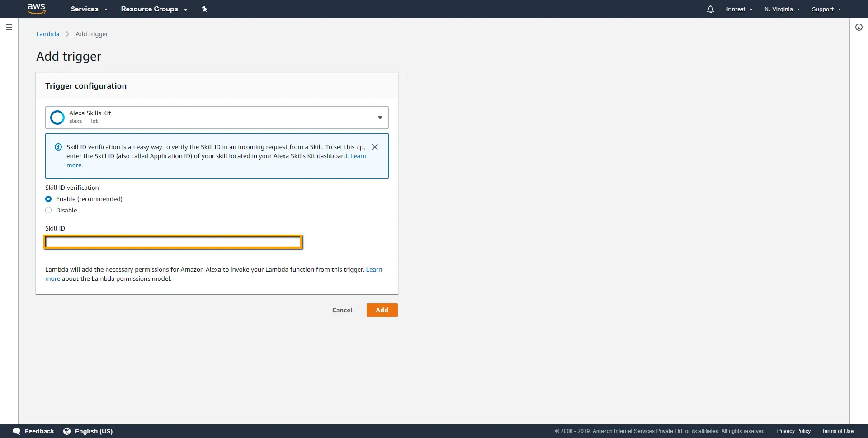Open the info panel icon at right
868x438 pixels.
click(859, 27)
